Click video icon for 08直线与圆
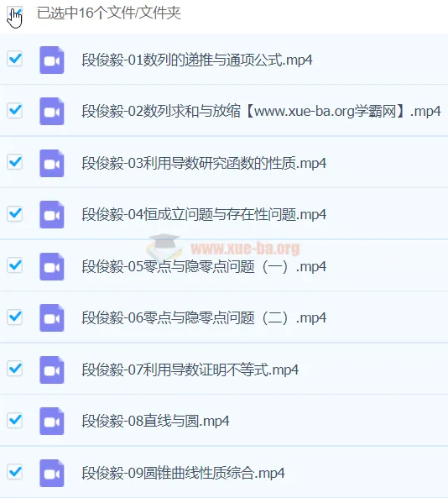The width and height of the screenshot is (448, 498). click(x=52, y=422)
